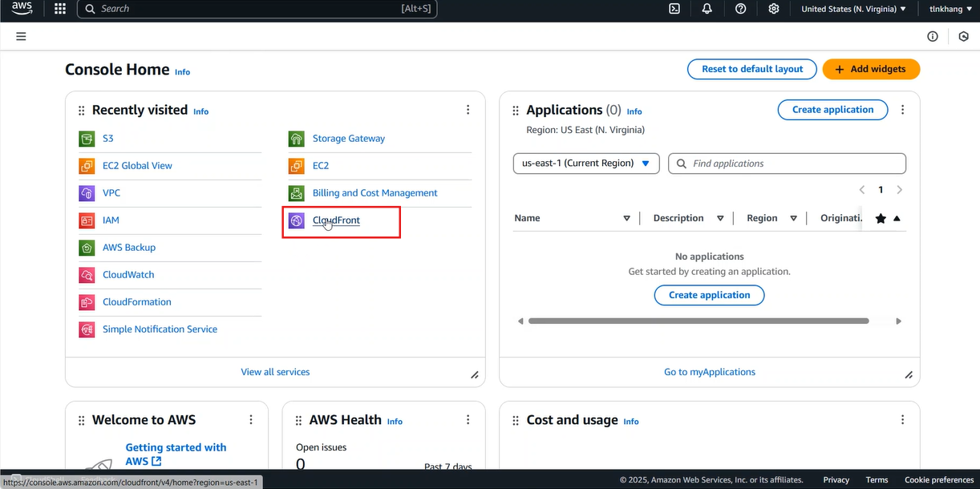Open AWS Health widget options menu
Viewport: 980px width, 489px height.
pyautogui.click(x=468, y=420)
